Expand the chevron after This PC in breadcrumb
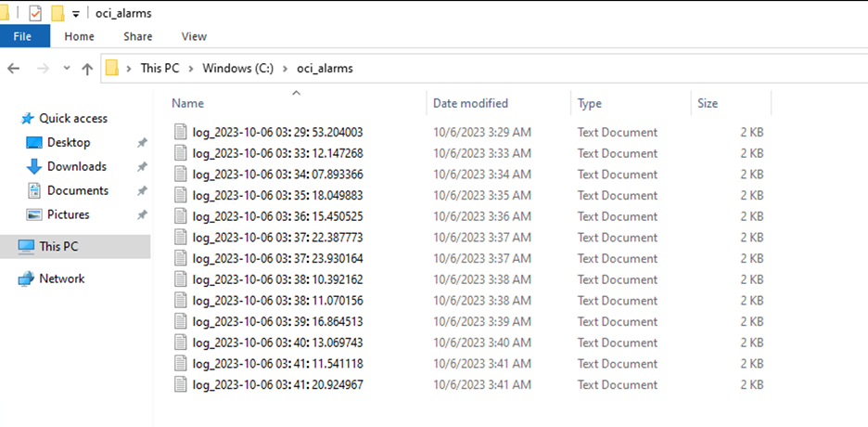The width and height of the screenshot is (868, 427). 190,69
